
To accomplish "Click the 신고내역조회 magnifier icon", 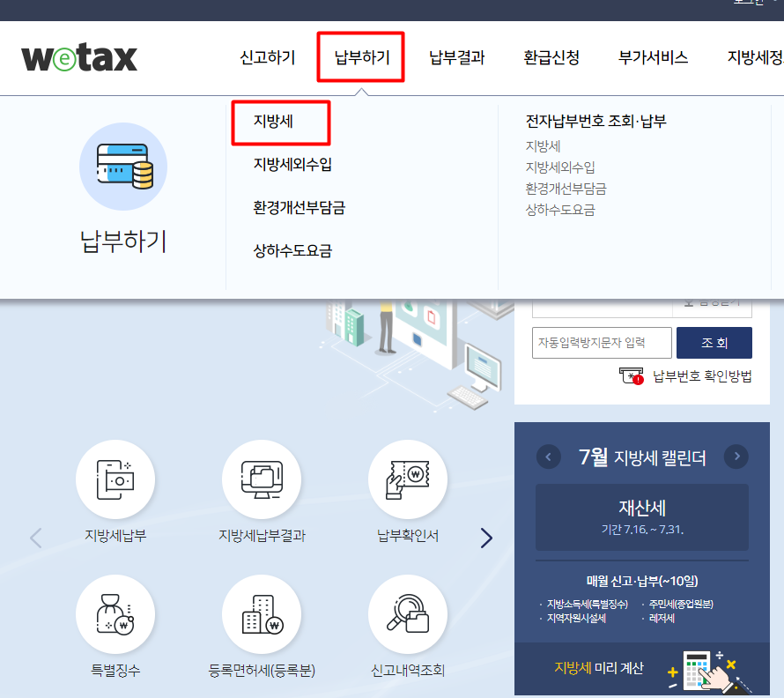I will [x=408, y=613].
